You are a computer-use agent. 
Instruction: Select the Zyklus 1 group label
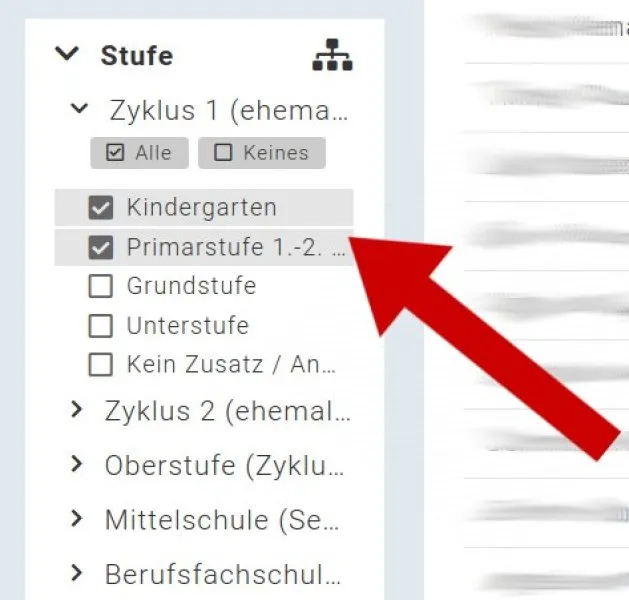[229, 111]
